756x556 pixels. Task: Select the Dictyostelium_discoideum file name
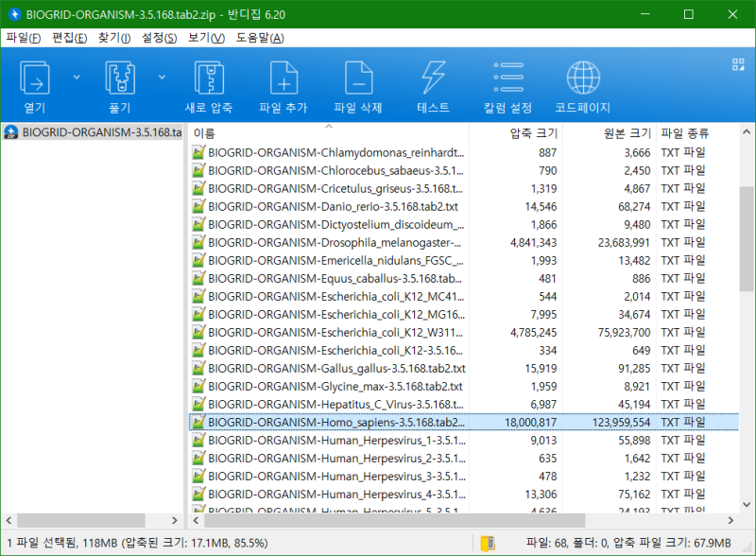pos(336,224)
